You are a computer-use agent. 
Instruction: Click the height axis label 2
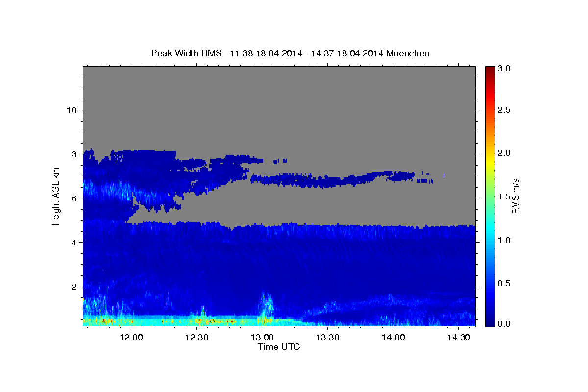click(74, 286)
